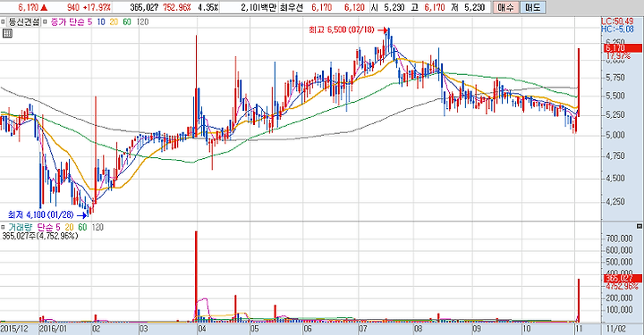The height and width of the screenshot is (335, 644).
Task: Toggle the price 20-day moving average
Action: pos(114,21)
